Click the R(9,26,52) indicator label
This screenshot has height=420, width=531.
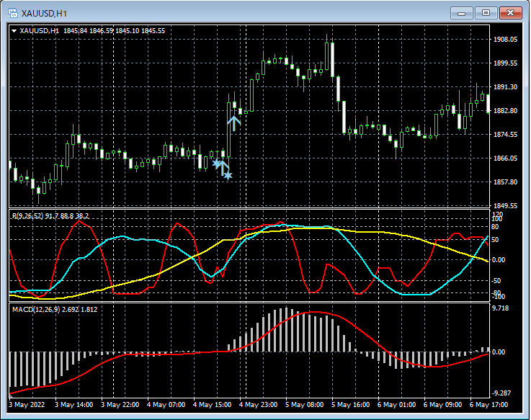[x=29, y=215]
